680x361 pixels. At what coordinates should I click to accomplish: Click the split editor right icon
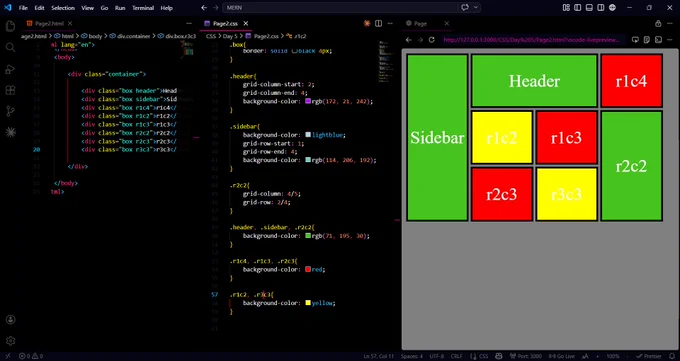379,23
